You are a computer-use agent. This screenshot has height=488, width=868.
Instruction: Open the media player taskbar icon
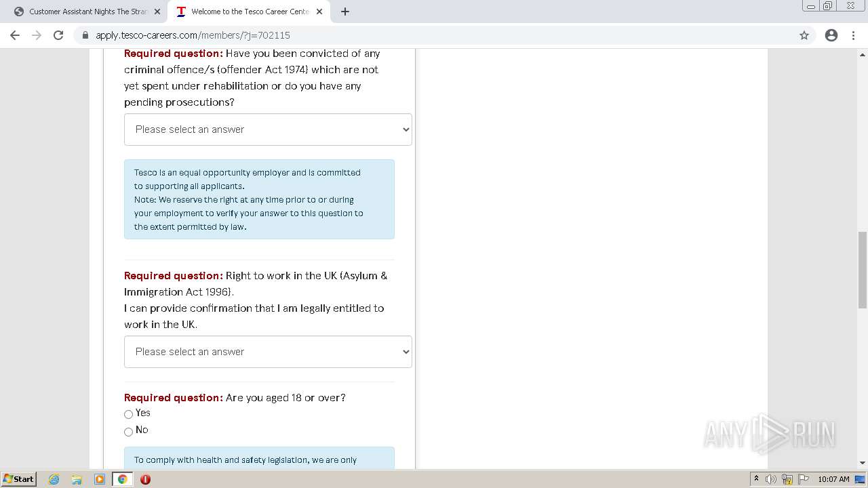(100, 479)
